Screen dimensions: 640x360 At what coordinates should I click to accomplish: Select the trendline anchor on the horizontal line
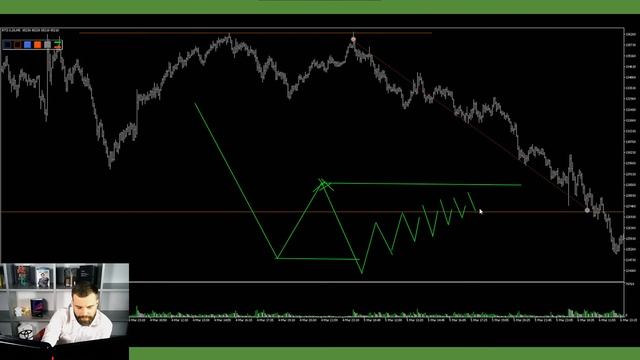[x=587, y=211]
